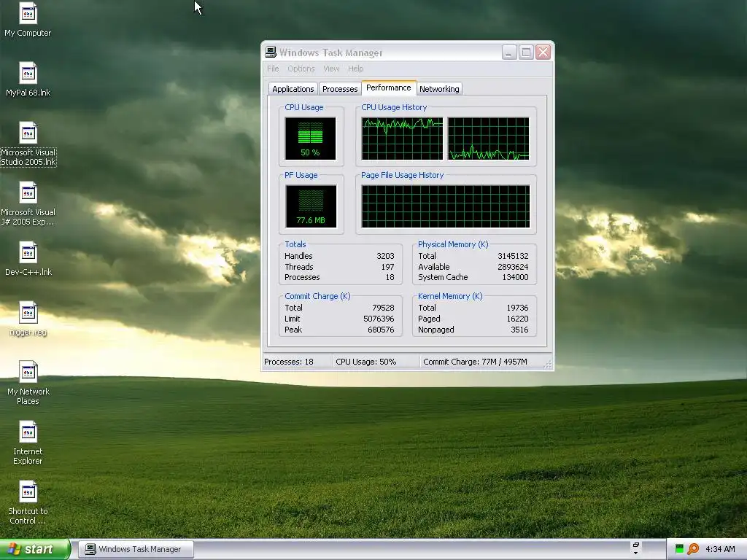Click Physical Memory Total 3145132

click(x=513, y=256)
